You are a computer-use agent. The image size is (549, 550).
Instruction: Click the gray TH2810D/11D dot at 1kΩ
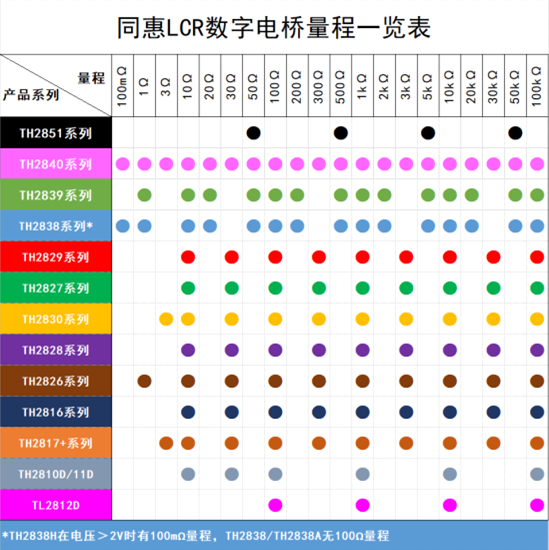pos(362,474)
